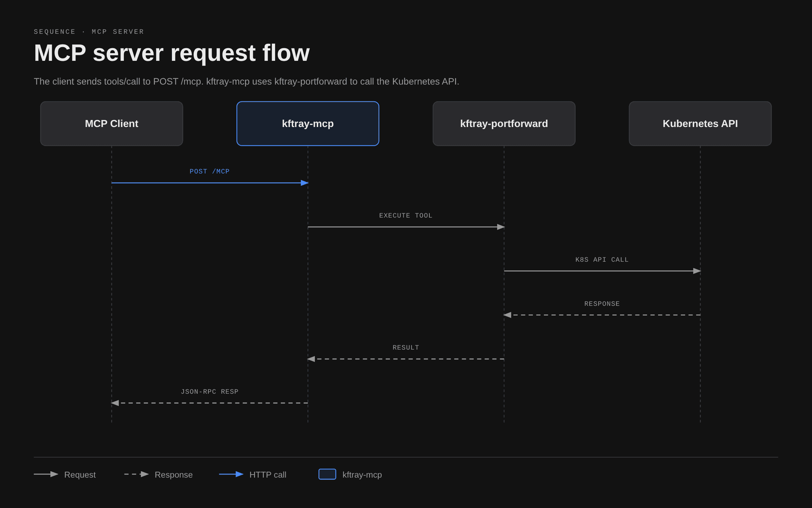812x508 pixels.
Task: Click the solid gray Request legend arrow
Action: coord(46,474)
